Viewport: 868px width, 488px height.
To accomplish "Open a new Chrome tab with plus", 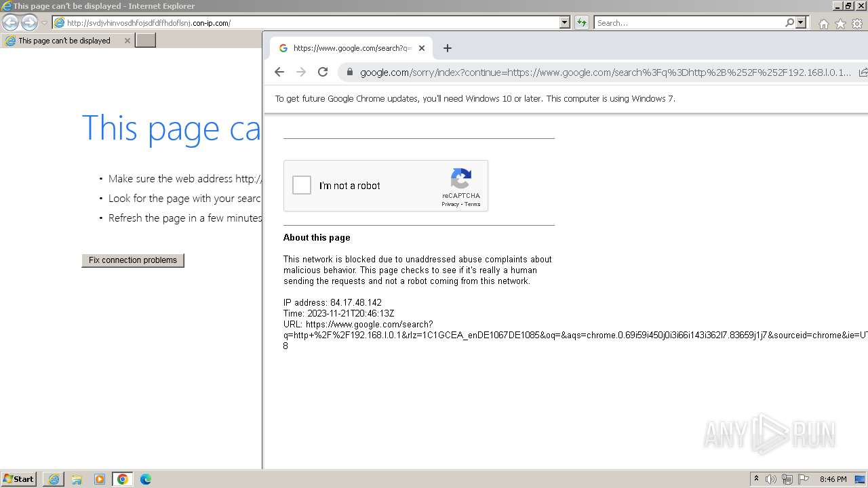I will [448, 48].
